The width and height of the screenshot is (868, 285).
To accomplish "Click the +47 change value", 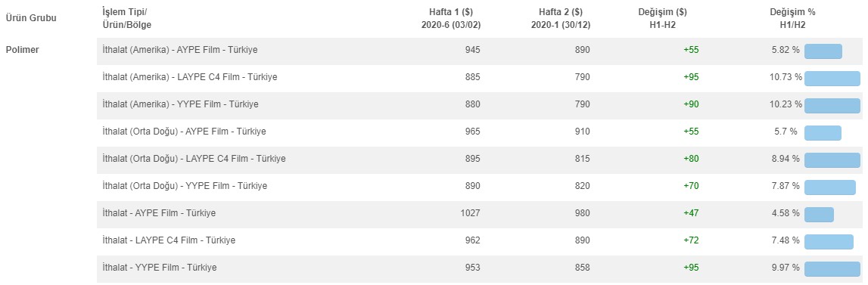I will 691,213.
